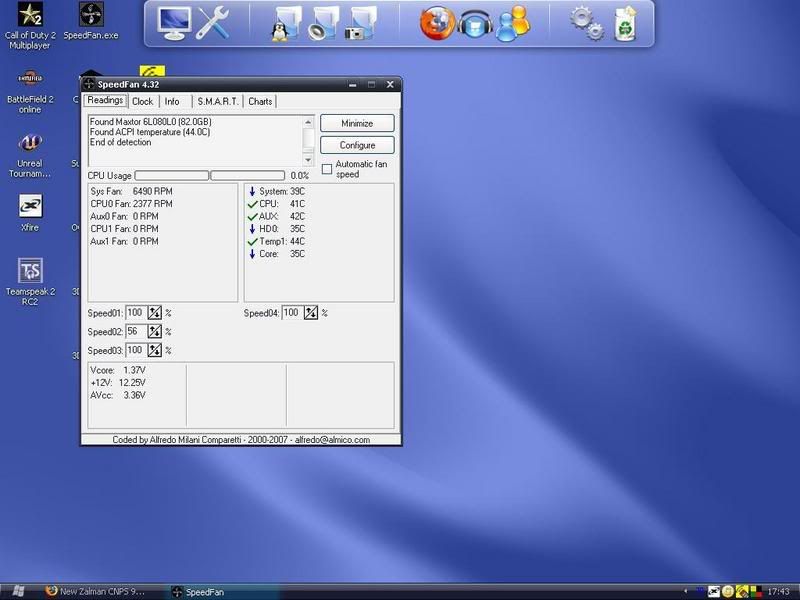Open the Xfire desktop shortcut
The image size is (800, 600).
coord(30,206)
